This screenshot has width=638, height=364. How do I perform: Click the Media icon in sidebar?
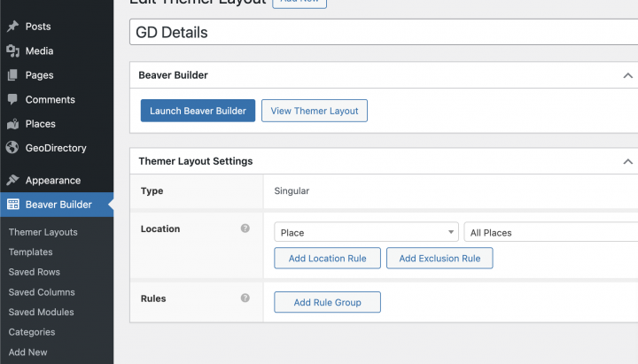pyautogui.click(x=12, y=51)
